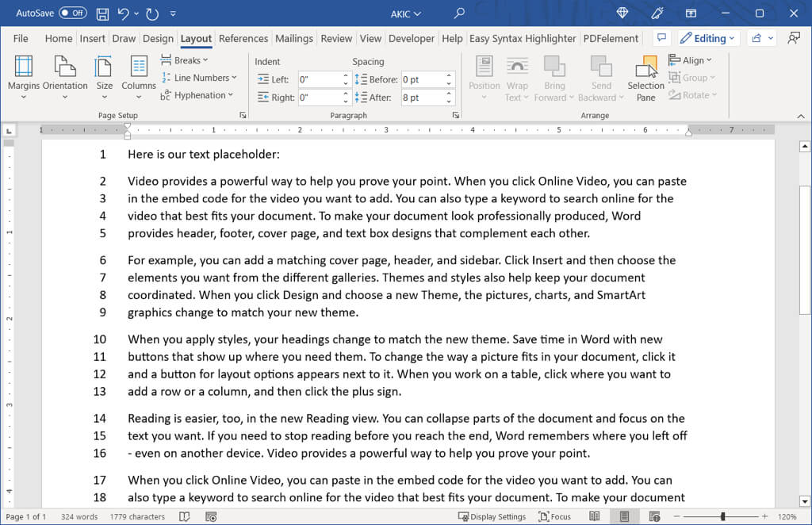This screenshot has width=812, height=525.
Task: Click Display Settings in status bar
Action: (x=492, y=516)
